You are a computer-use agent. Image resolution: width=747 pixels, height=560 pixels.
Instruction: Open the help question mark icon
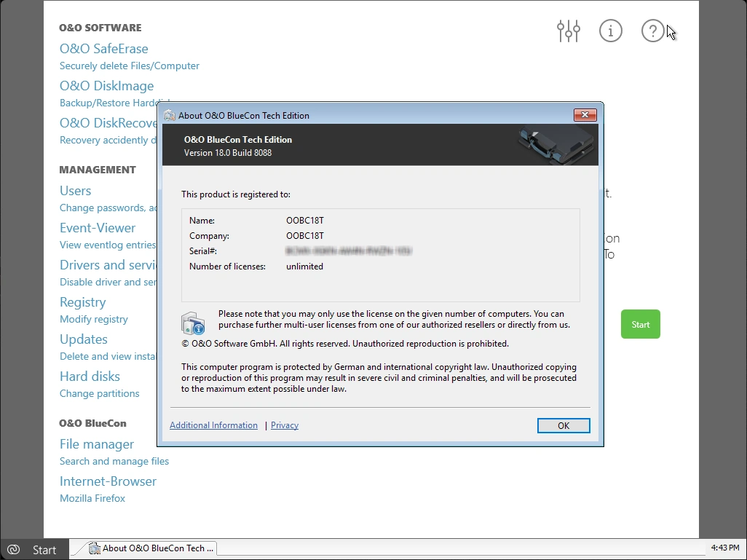(x=652, y=31)
